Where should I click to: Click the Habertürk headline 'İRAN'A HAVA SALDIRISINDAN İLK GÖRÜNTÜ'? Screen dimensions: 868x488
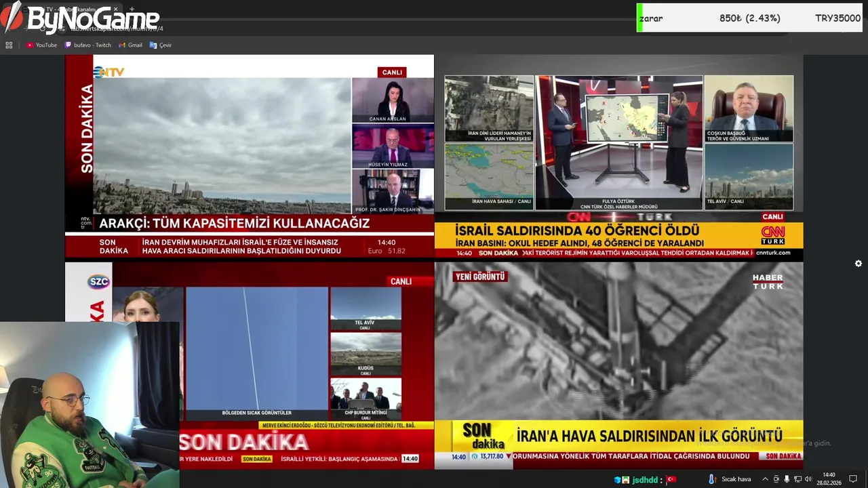pos(650,436)
